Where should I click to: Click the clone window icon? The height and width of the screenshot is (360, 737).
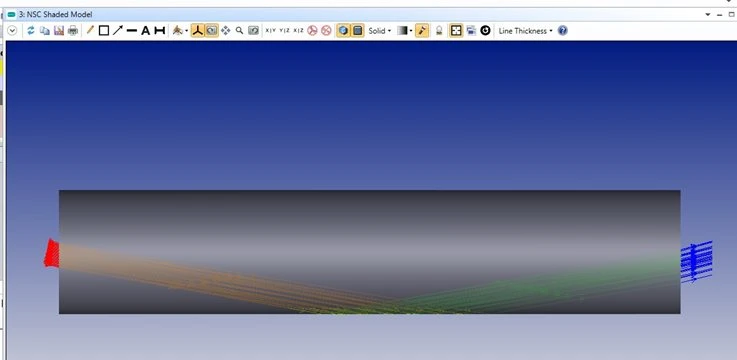coord(471,31)
